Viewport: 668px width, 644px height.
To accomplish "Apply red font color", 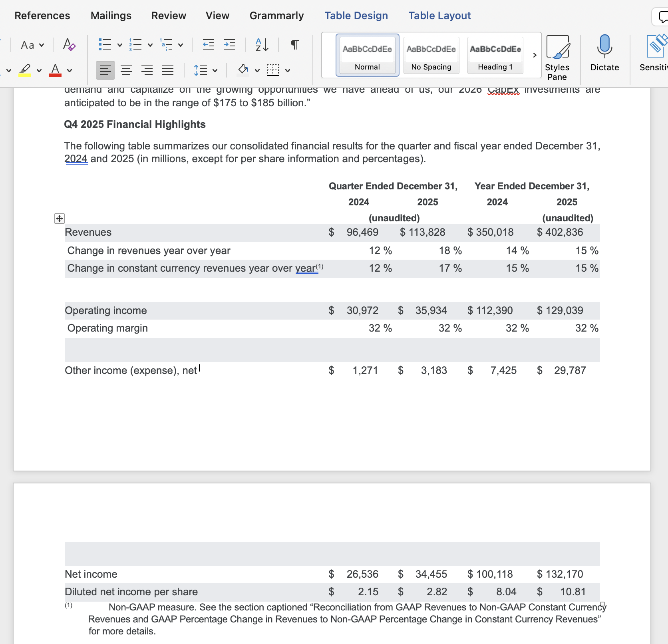I will pos(55,70).
